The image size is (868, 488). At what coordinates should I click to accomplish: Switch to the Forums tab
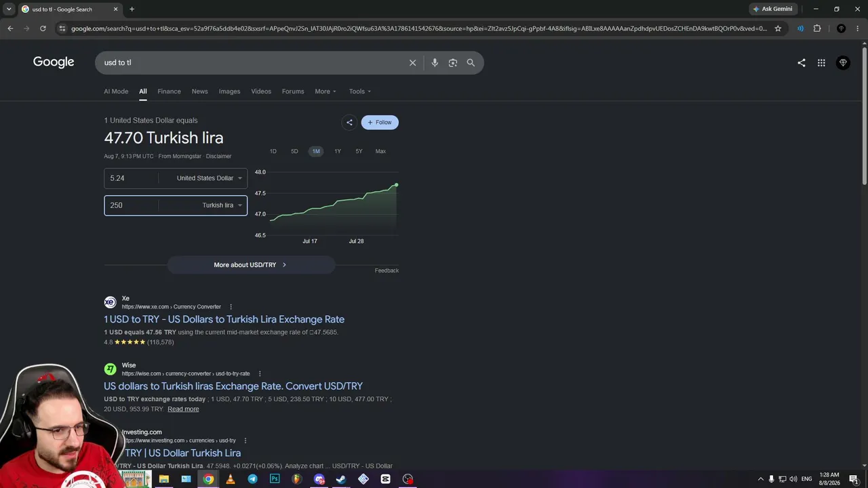[x=293, y=91]
